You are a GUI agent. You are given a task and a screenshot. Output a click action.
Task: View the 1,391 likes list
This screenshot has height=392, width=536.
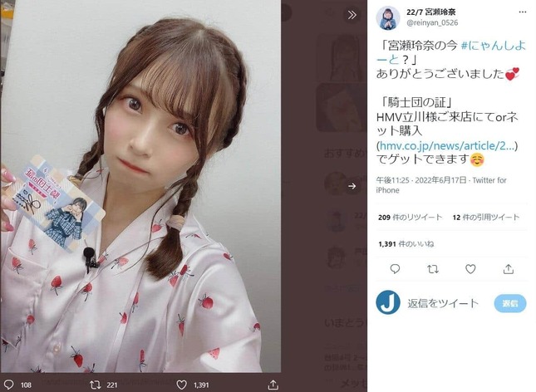coord(406,244)
